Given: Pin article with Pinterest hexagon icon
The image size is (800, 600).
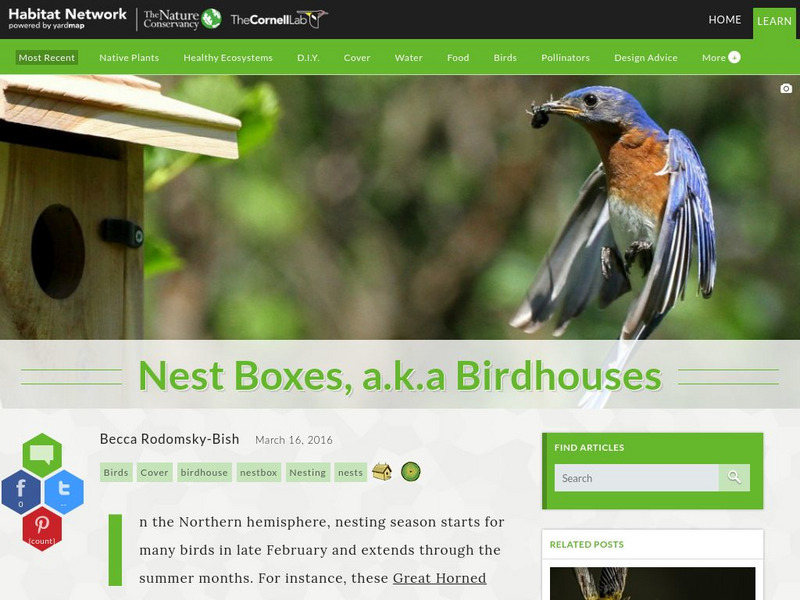Looking at the screenshot, I should pyautogui.click(x=42, y=529).
